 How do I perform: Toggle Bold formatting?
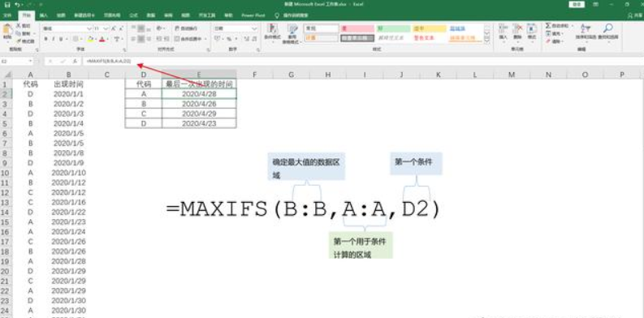coord(46,39)
